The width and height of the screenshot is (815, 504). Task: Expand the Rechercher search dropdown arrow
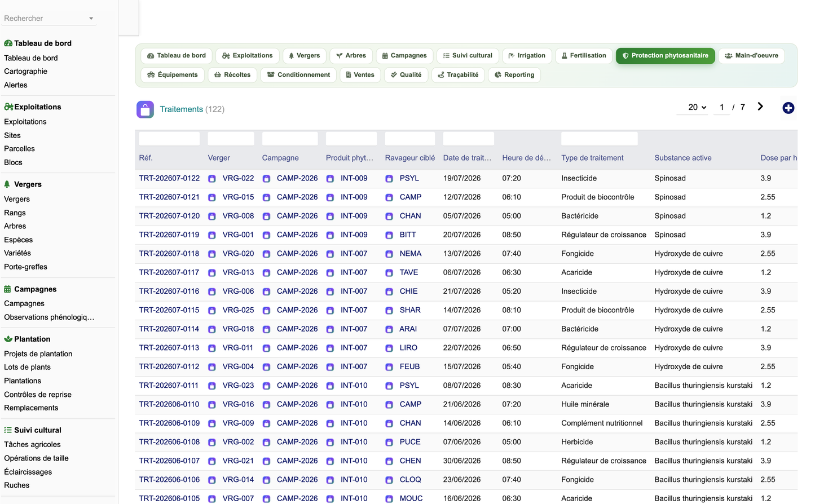[91, 19]
